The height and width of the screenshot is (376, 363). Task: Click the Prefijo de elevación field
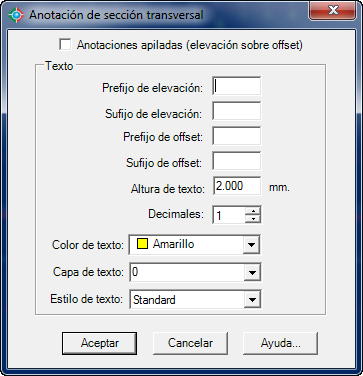tap(237, 86)
